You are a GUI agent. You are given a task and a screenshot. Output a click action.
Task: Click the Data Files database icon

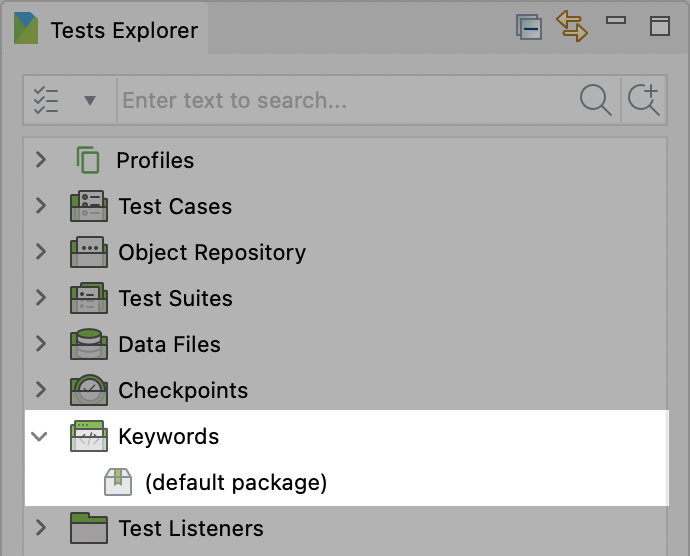(89, 345)
